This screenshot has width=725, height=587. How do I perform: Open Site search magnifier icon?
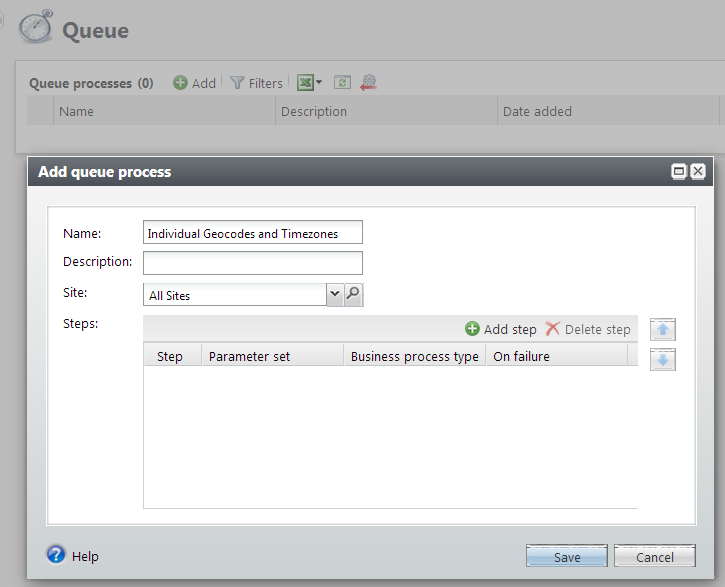(353, 294)
